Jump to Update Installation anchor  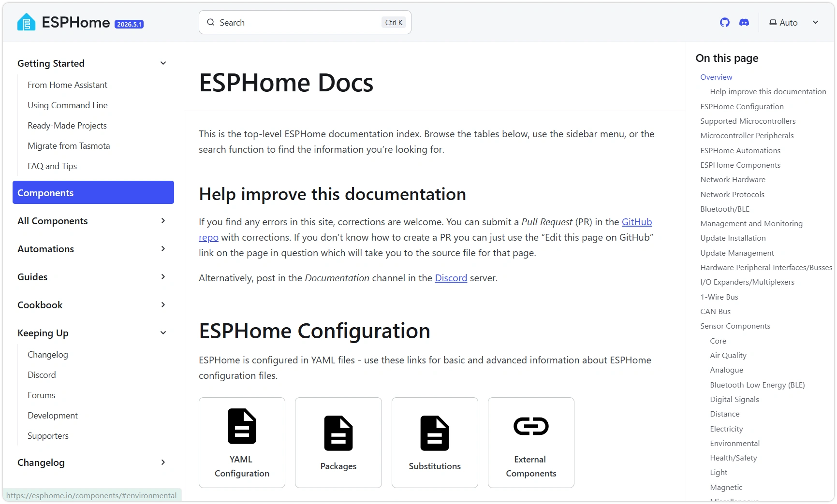tap(733, 238)
